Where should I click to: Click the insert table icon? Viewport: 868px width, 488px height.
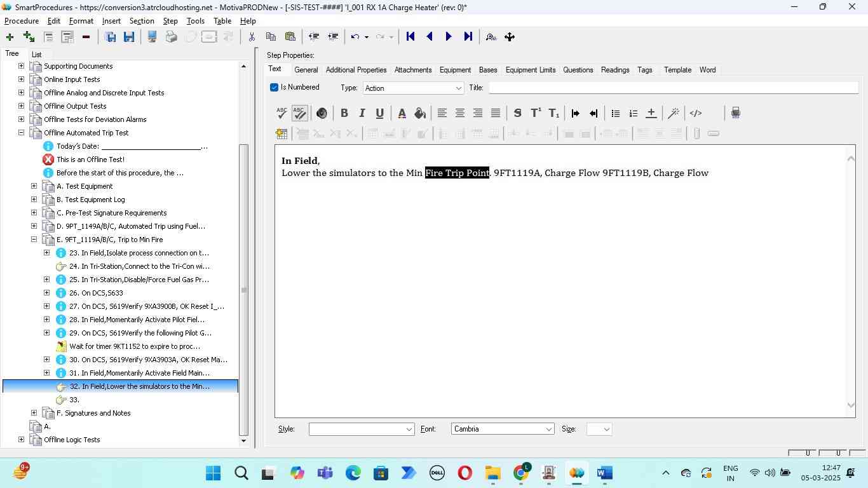pos(281,133)
